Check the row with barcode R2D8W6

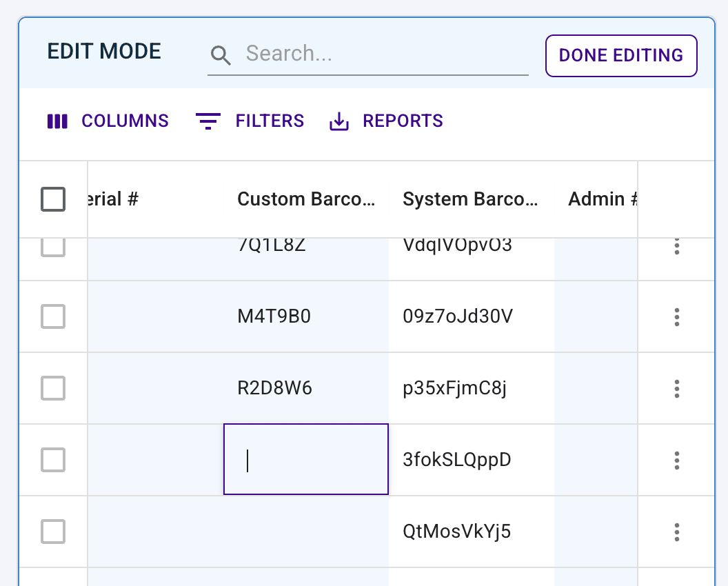tap(53, 388)
